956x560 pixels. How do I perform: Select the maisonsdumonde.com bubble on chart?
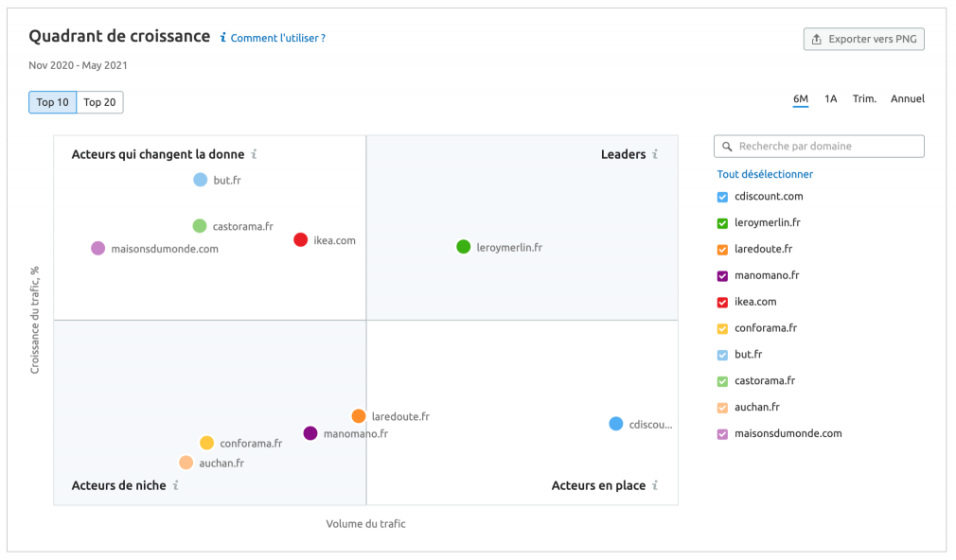97,248
